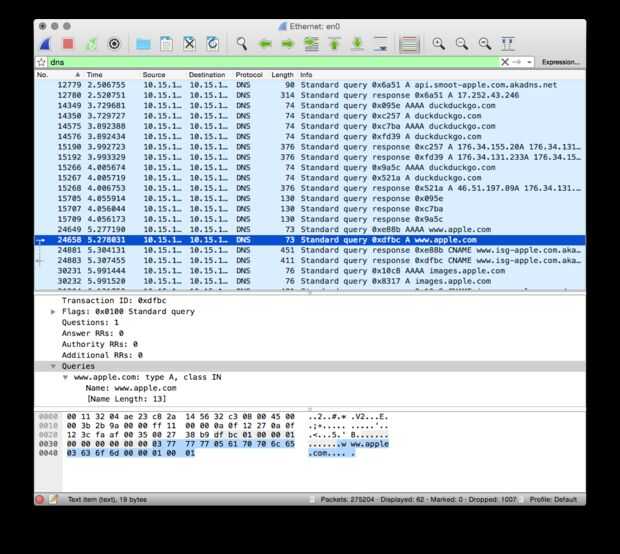Click the Expression... button
The image size is (620, 554).
560,62
